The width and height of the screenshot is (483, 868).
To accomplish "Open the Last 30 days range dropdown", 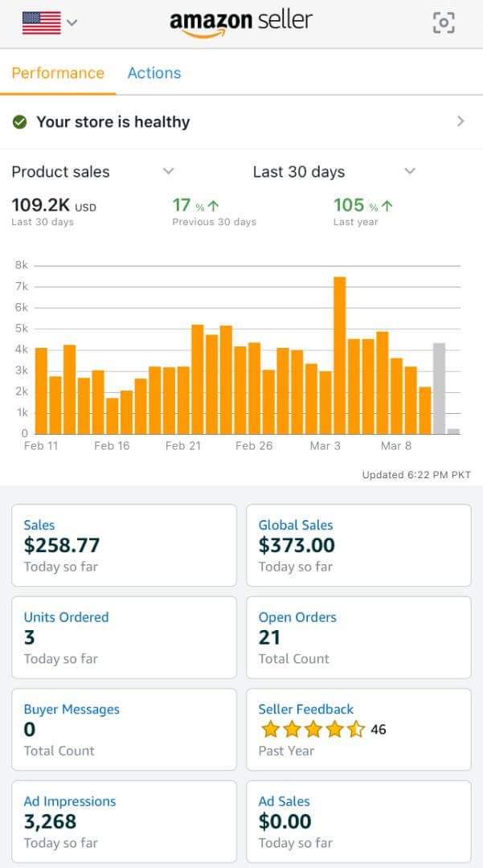I will (x=410, y=171).
